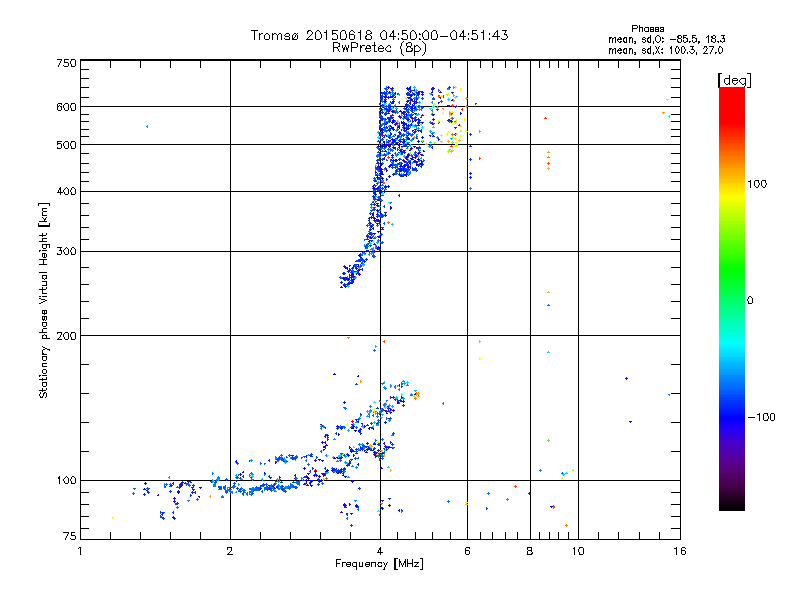The image size is (800, 600).
Task: Click the '600' y-axis tick label
Action: point(66,107)
